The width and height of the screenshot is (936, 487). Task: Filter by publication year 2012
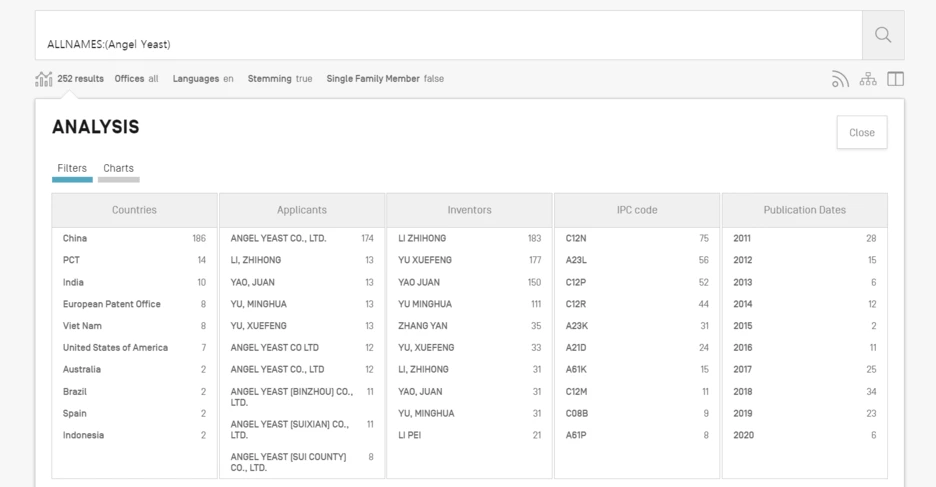(805, 260)
